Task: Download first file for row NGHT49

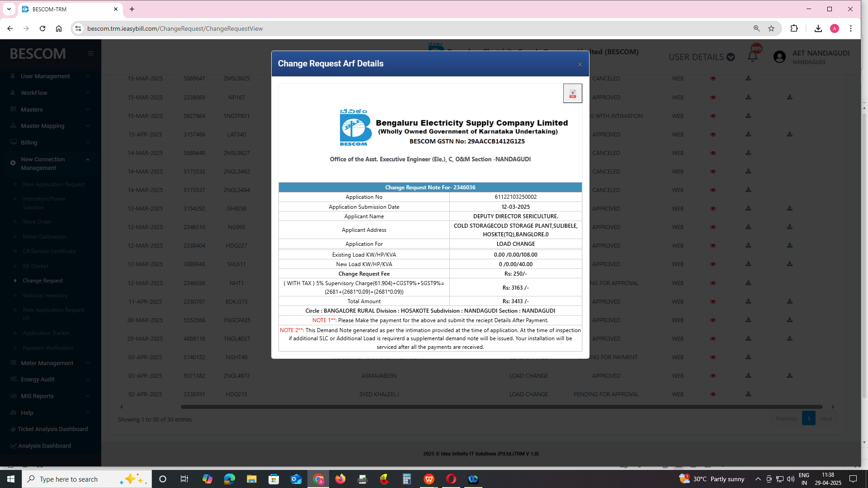Action: 748,357
